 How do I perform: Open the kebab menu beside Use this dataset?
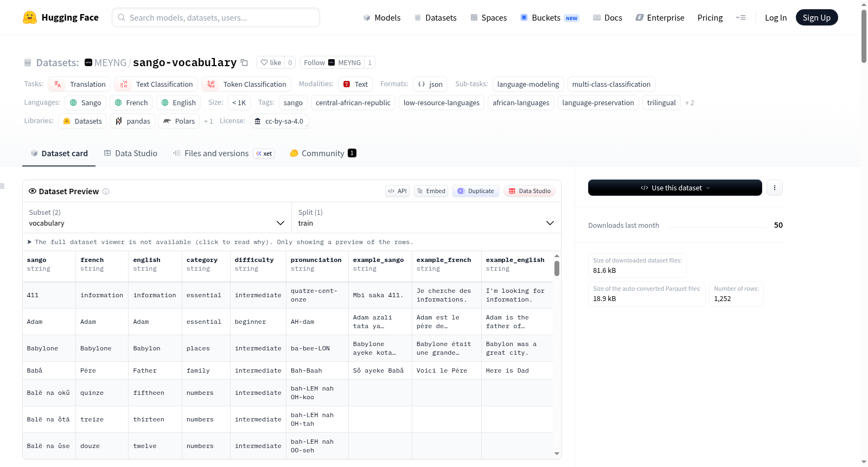pos(775,188)
